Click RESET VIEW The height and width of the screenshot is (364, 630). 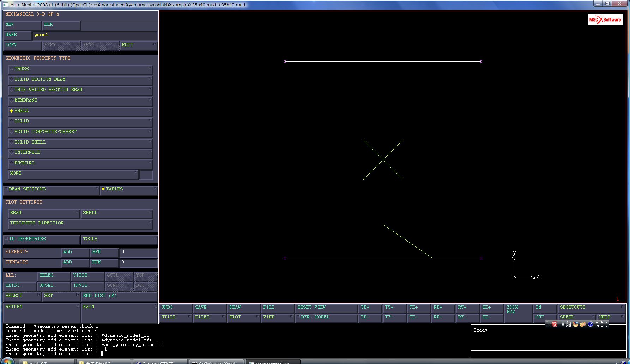pyautogui.click(x=326, y=308)
